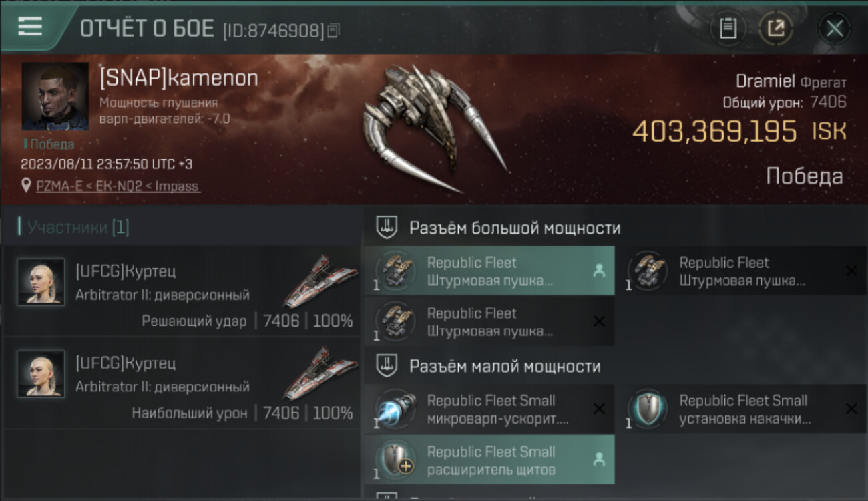Toggle destroyed mark on top-right Штурмовая пушка
Image resolution: width=868 pixels, height=501 pixels.
click(851, 271)
